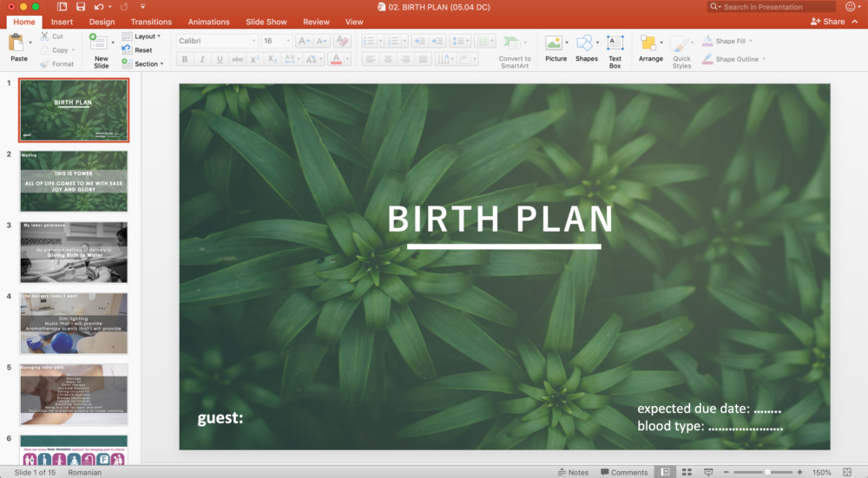Open the Comments pane
This screenshot has height=478, width=868.
coord(624,472)
